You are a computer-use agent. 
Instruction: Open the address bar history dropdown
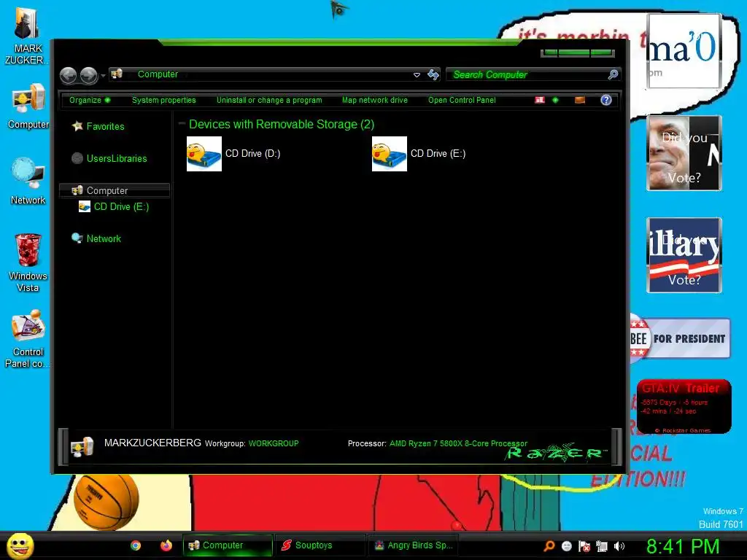point(417,75)
